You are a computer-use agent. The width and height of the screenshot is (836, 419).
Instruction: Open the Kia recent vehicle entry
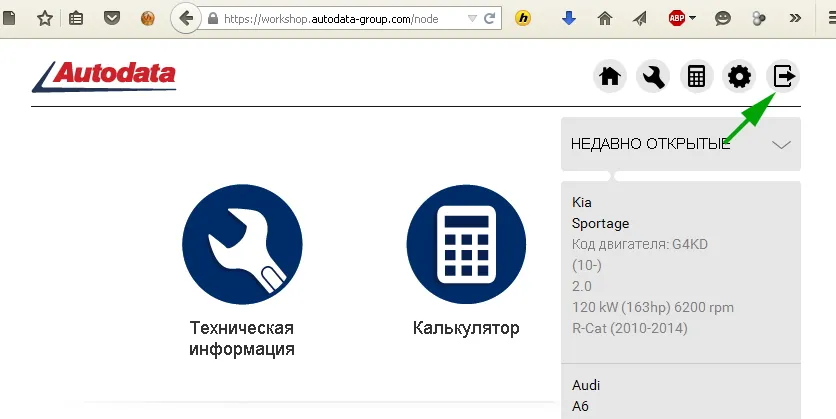coord(582,203)
